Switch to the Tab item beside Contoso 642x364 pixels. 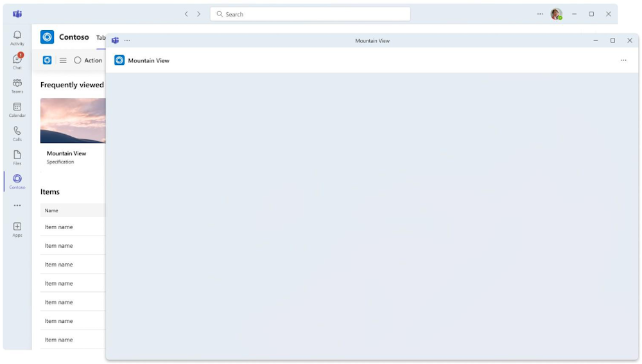(101, 38)
